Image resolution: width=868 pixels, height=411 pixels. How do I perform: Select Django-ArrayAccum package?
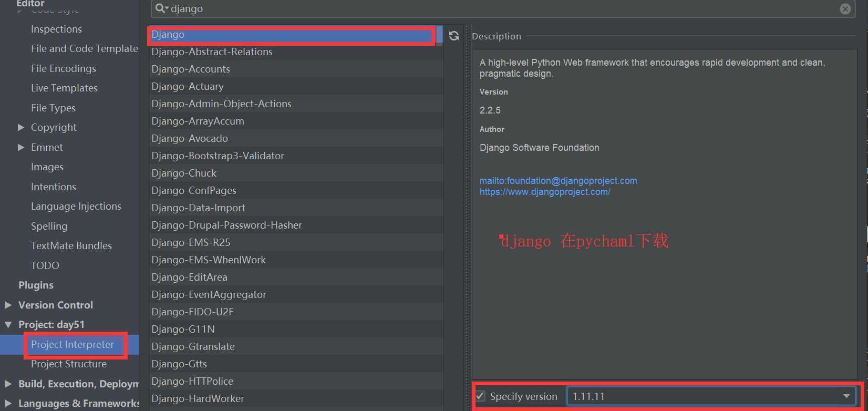[296, 121]
